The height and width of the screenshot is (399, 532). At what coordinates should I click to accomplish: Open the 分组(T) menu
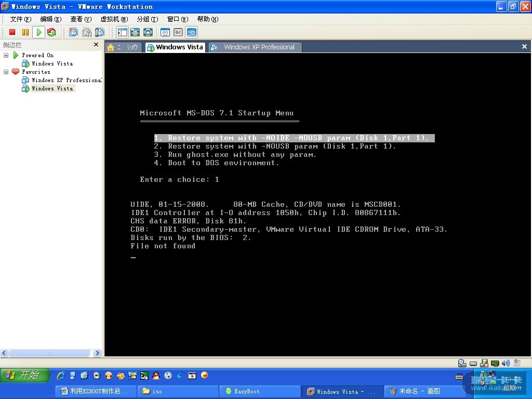[x=147, y=19]
